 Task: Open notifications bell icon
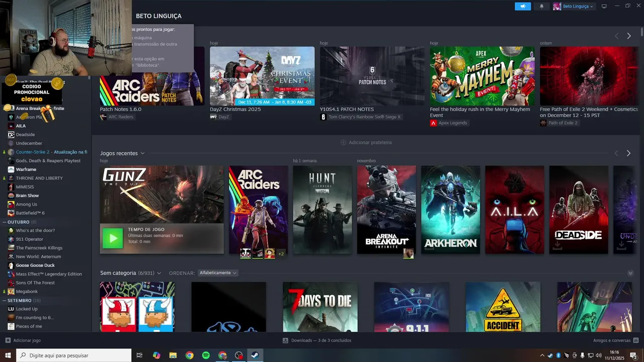pyautogui.click(x=541, y=7)
